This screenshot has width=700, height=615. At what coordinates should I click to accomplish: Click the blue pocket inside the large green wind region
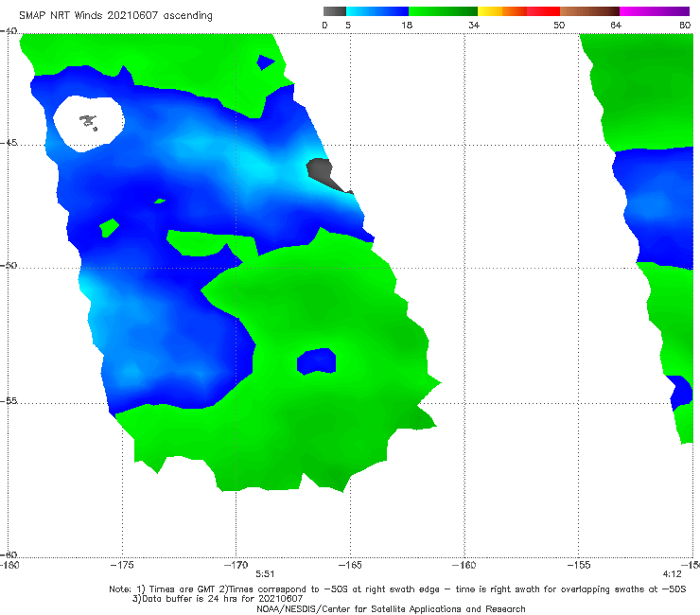point(317,360)
